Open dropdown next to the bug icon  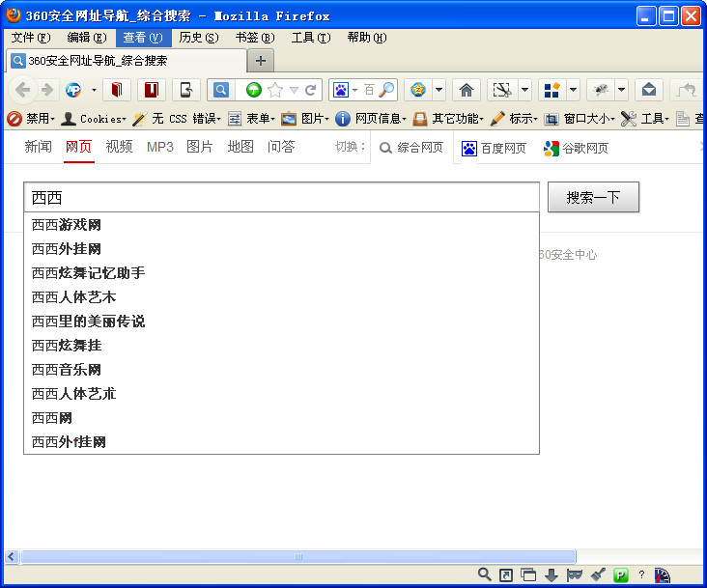(x=621, y=90)
